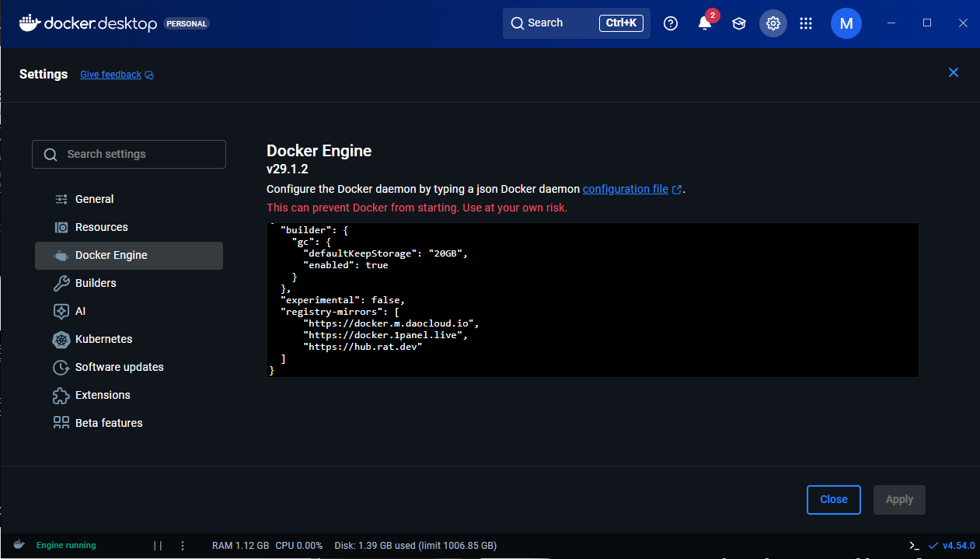Open the Kubernetes settings section
Screen dimensions: 980x559
(x=129, y=339)
